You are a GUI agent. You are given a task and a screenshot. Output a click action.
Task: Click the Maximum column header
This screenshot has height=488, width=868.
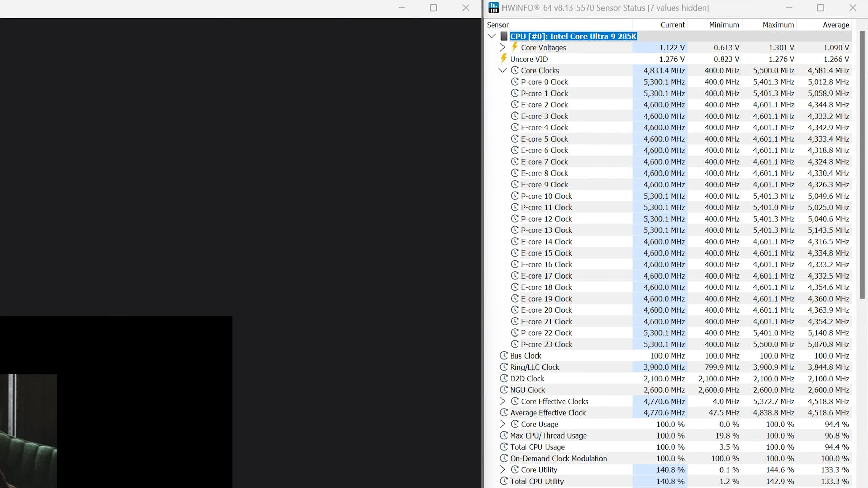pos(770,25)
